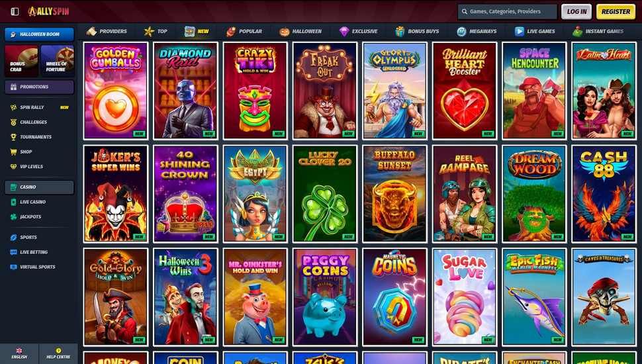Launch Wheel of Fortune tile
Screen dimensions: 642x364
(x=58, y=61)
